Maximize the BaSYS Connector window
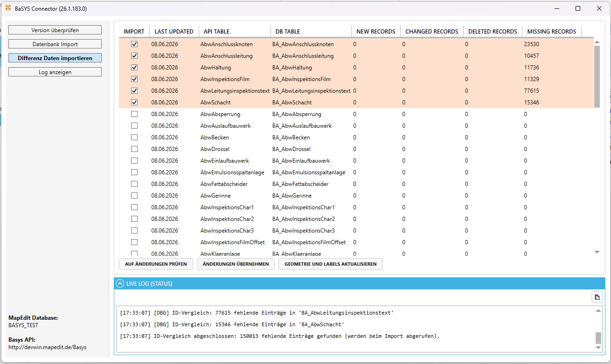 click(x=578, y=8)
